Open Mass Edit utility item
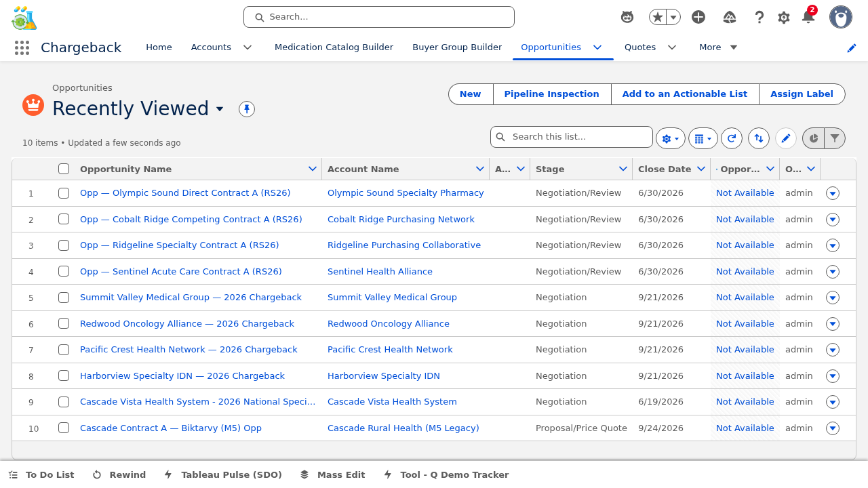 pyautogui.click(x=332, y=475)
